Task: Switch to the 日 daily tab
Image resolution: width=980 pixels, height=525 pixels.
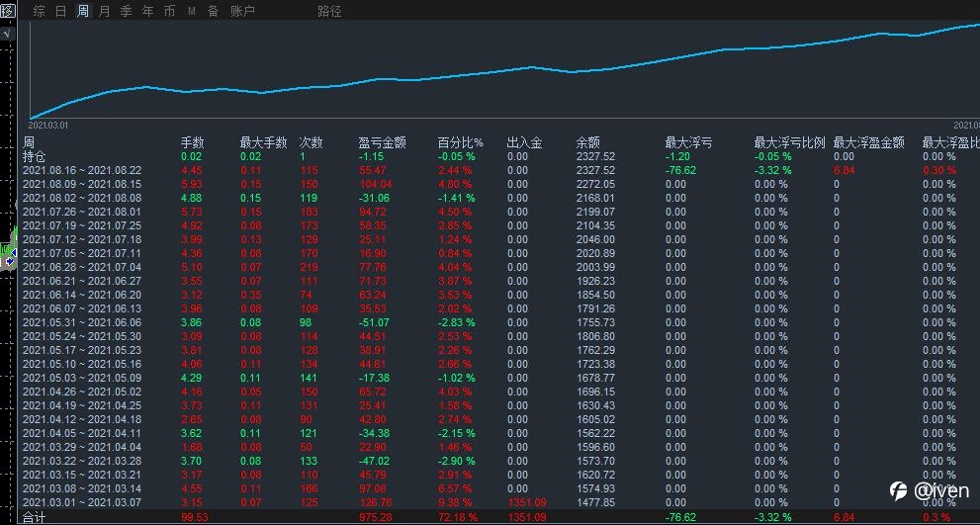Action: click(60, 11)
